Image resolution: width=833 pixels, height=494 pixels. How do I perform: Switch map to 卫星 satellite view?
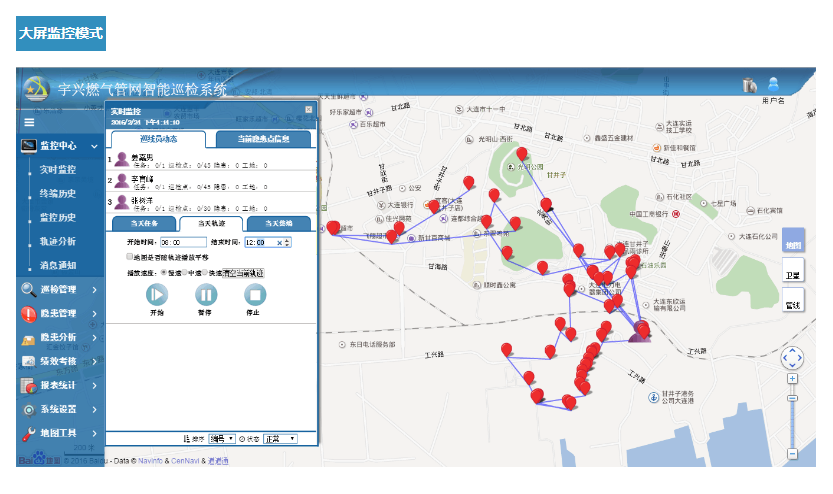(x=792, y=274)
